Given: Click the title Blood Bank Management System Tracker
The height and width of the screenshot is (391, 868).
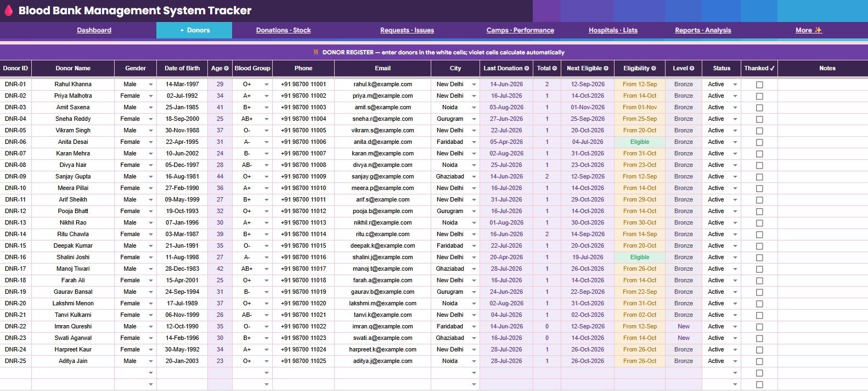Looking at the screenshot, I should pos(135,10).
